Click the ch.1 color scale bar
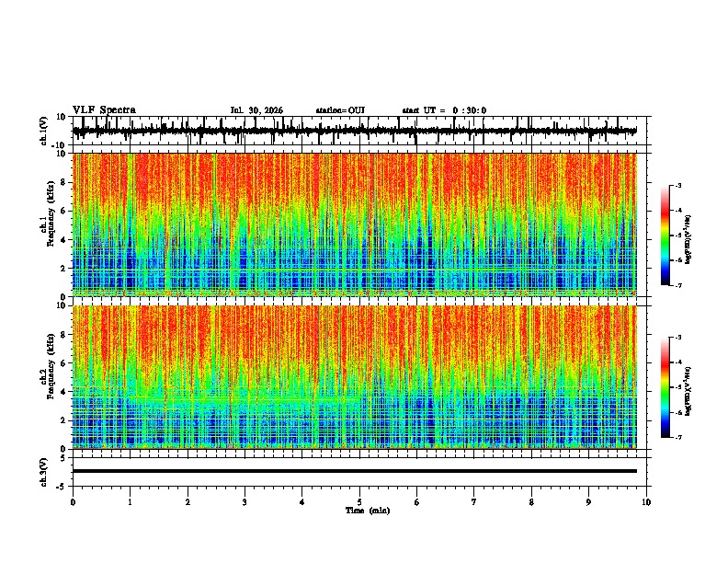 point(665,236)
